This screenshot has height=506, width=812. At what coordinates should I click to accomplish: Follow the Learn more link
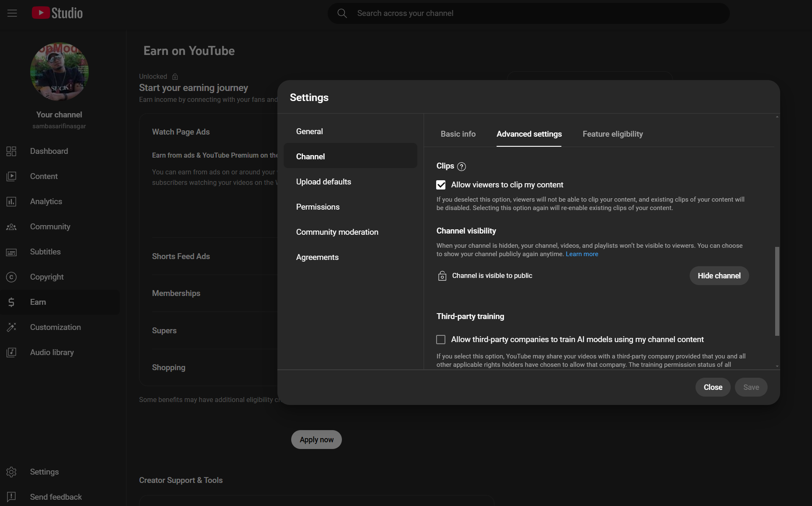[x=582, y=254]
